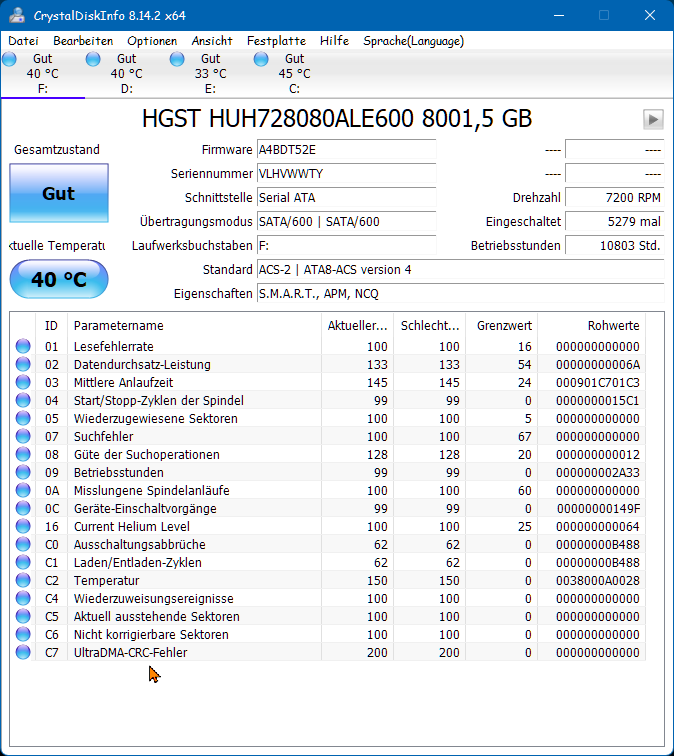Click the Gut health status button

(59, 193)
